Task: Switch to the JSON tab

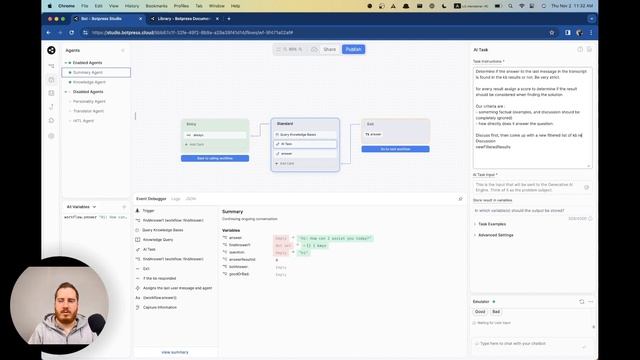Action: pos(191,199)
